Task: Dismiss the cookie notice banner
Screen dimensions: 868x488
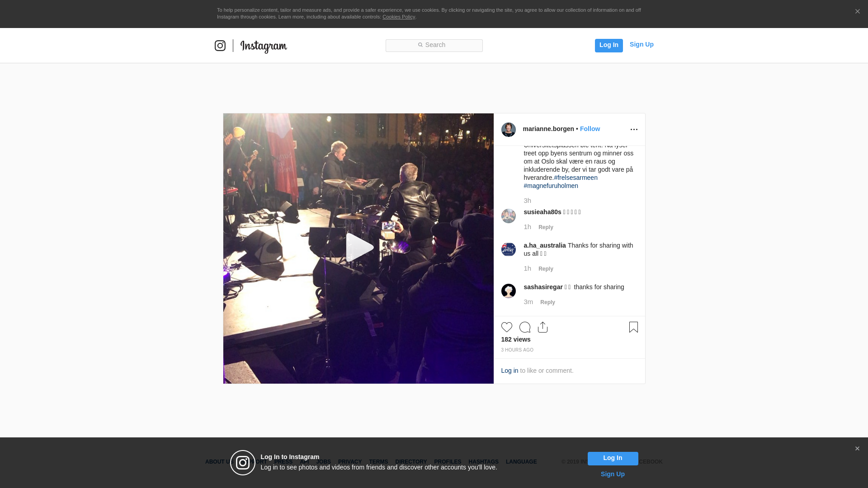Action: click(857, 12)
